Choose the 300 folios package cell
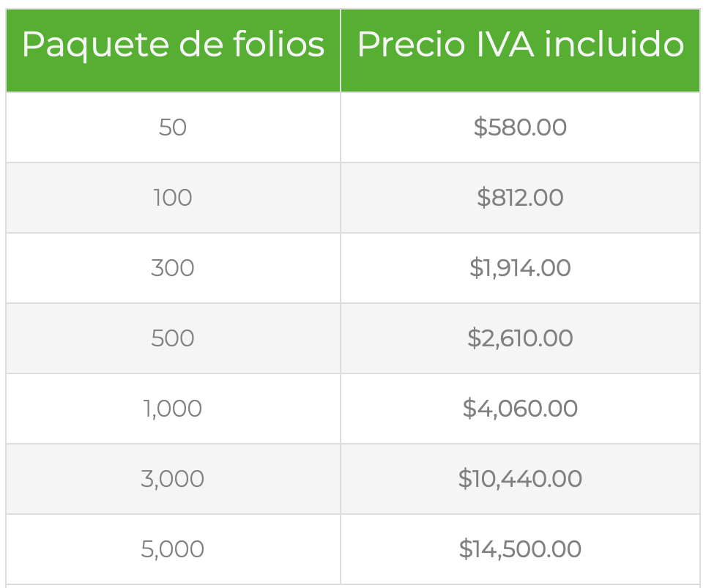706x588 pixels. (173, 268)
